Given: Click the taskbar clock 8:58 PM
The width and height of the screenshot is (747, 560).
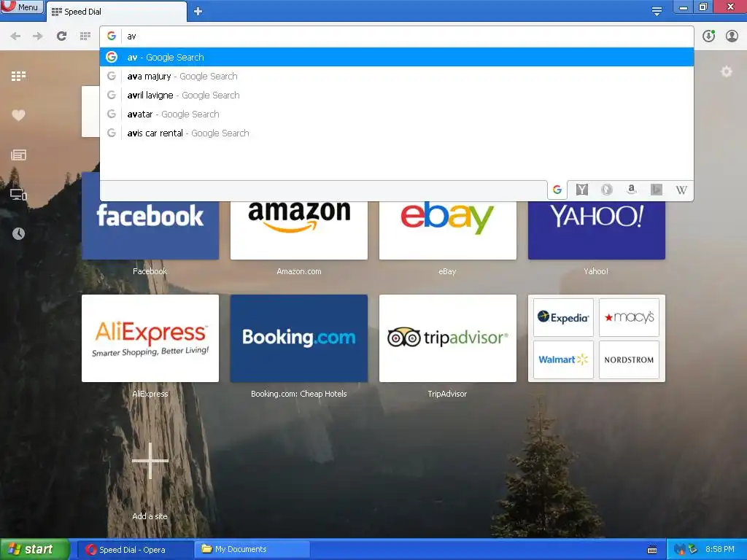Looking at the screenshot, I should coord(720,549).
